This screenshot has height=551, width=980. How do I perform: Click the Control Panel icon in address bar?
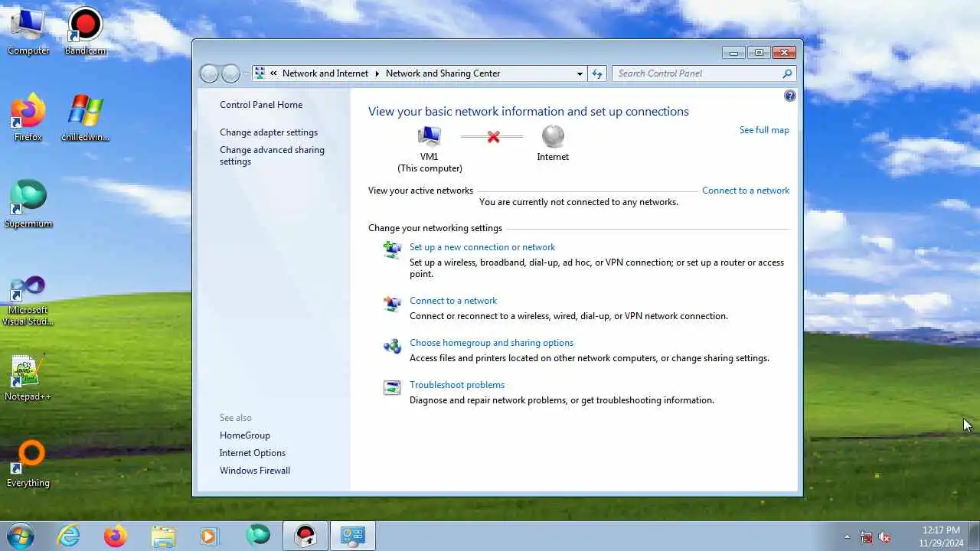(x=260, y=73)
